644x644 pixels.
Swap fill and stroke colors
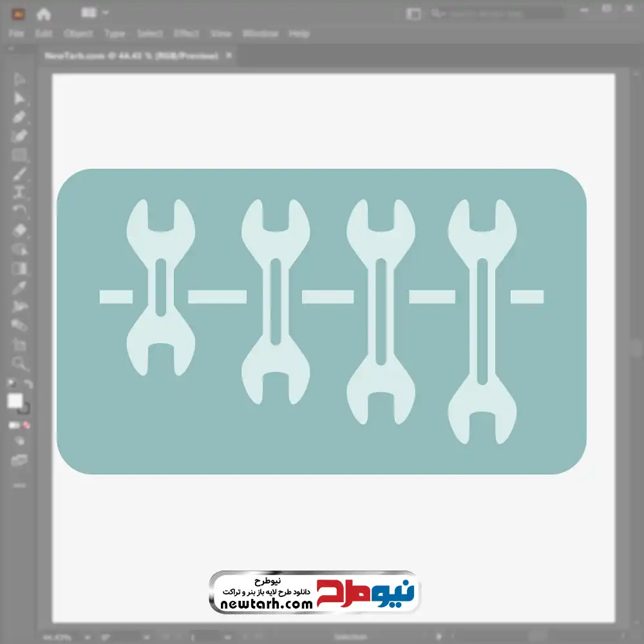tap(28, 384)
